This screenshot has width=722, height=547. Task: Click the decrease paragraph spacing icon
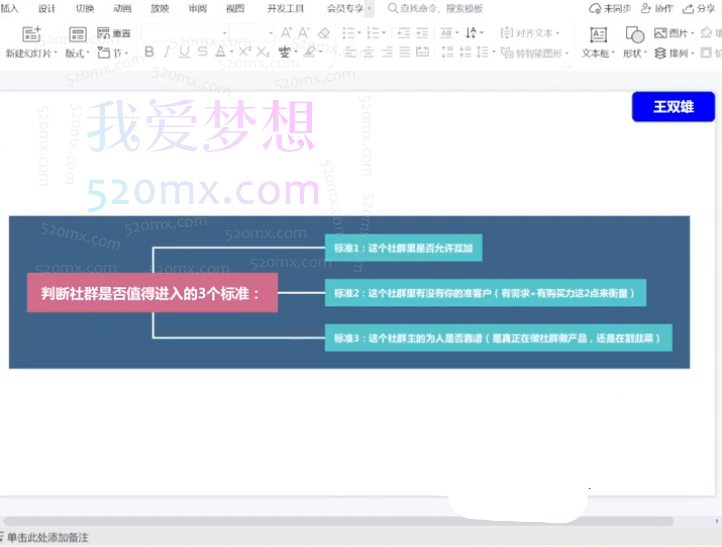point(465,52)
